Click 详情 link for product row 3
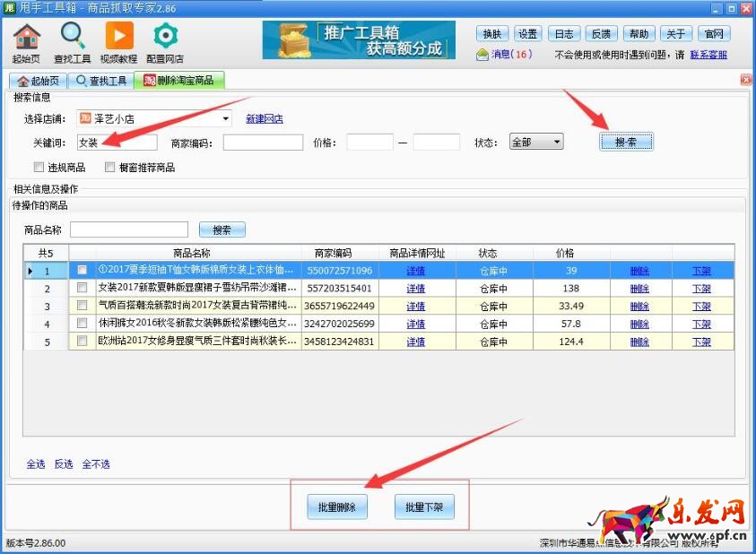 416,306
